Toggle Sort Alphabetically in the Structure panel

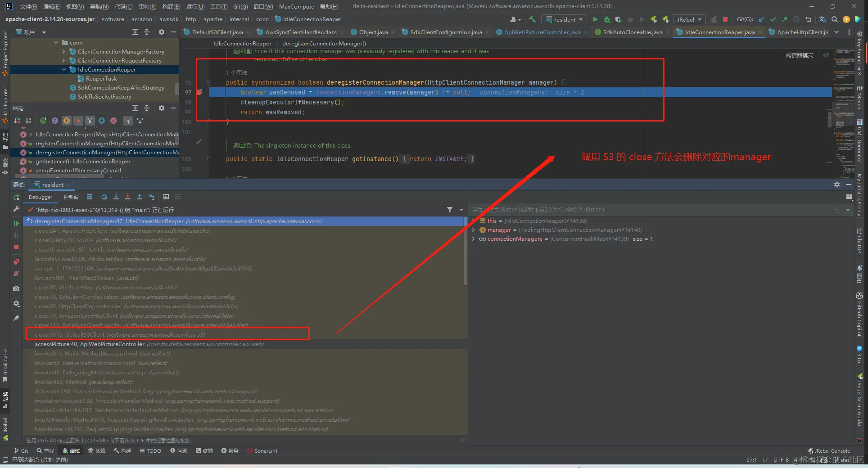pyautogui.click(x=28, y=121)
